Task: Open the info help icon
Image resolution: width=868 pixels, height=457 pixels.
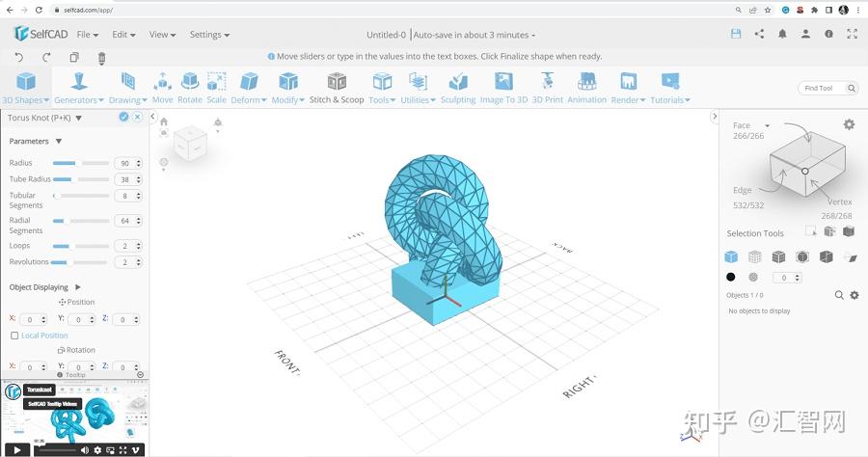Action: tap(828, 34)
